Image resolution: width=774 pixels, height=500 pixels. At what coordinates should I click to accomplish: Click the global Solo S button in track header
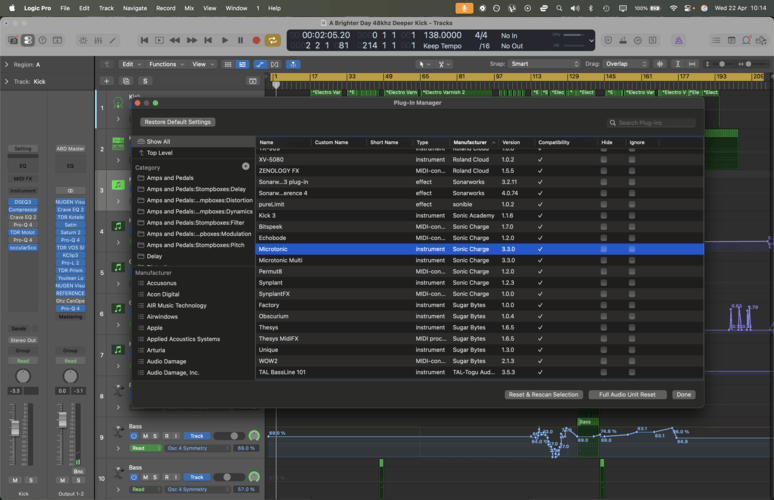pos(145,81)
